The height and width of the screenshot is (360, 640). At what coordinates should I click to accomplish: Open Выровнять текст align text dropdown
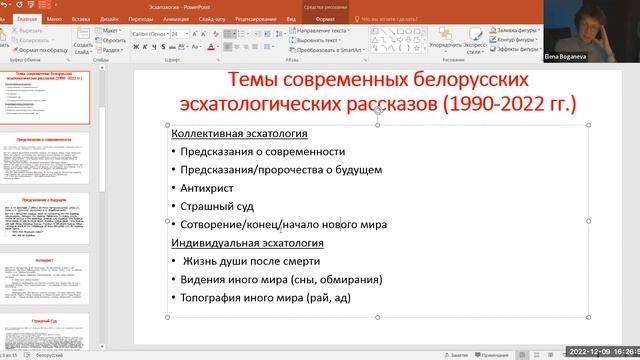[x=315, y=40]
